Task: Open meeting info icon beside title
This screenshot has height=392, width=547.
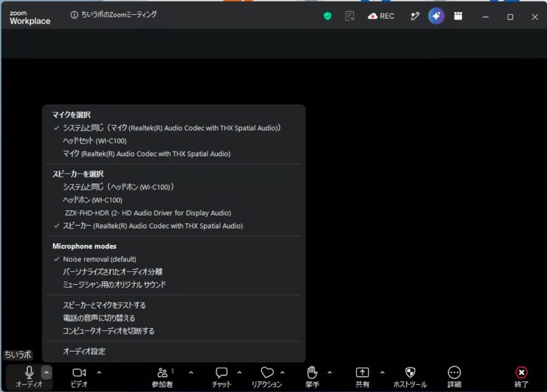Action: (74, 14)
